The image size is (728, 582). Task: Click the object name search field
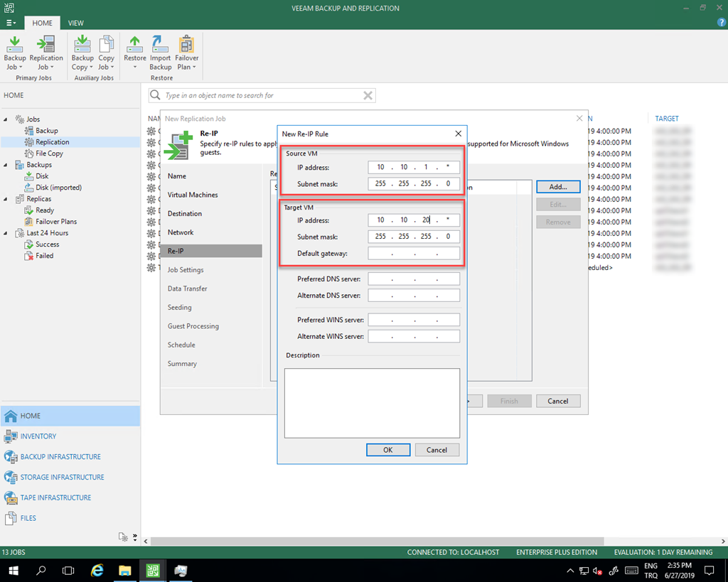click(262, 96)
